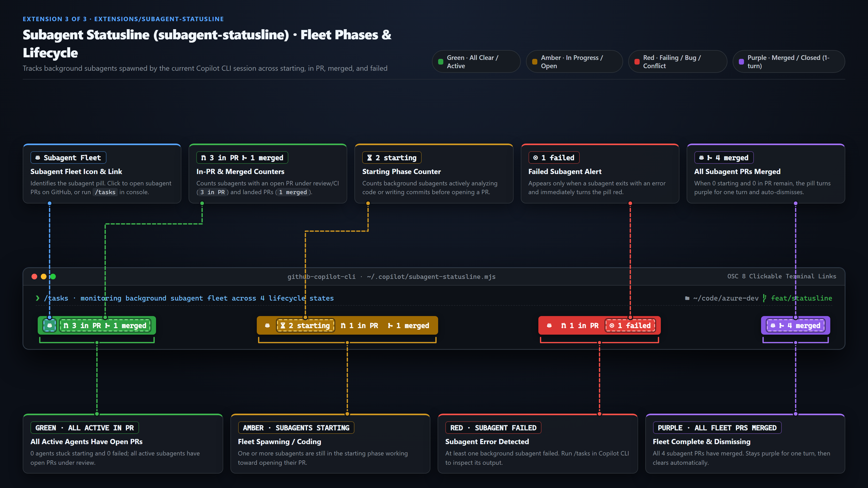Click the 'OSC 8 Clickable Terminal Links' label

(782, 276)
